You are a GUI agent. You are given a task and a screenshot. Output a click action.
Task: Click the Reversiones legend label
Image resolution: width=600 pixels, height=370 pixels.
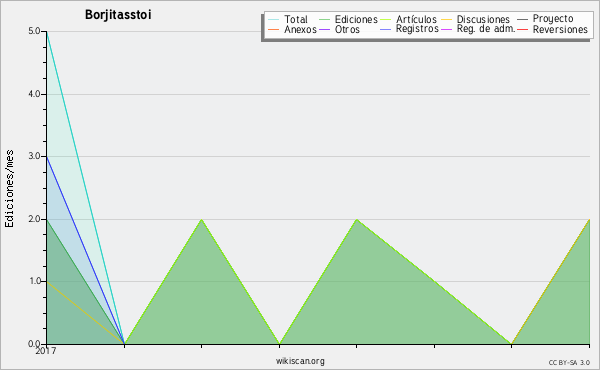(560, 29)
